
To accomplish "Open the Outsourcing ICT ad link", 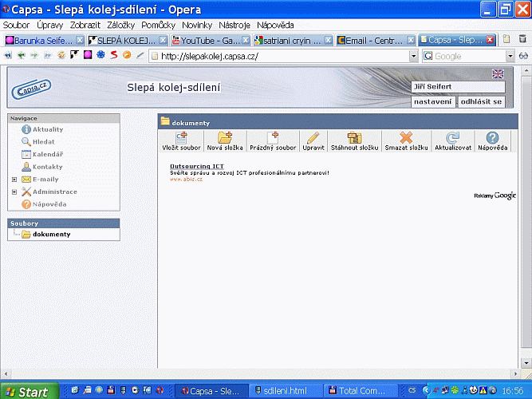I will pyautogui.click(x=196, y=166).
